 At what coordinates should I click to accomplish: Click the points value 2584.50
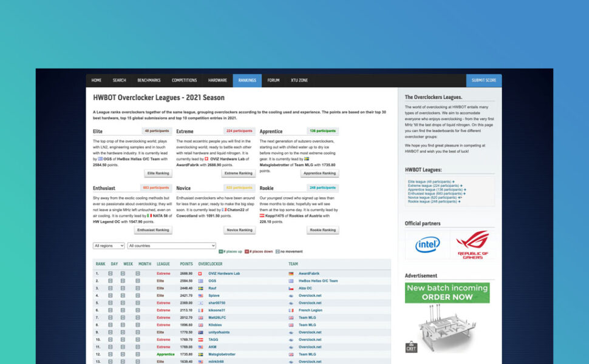[186, 281]
